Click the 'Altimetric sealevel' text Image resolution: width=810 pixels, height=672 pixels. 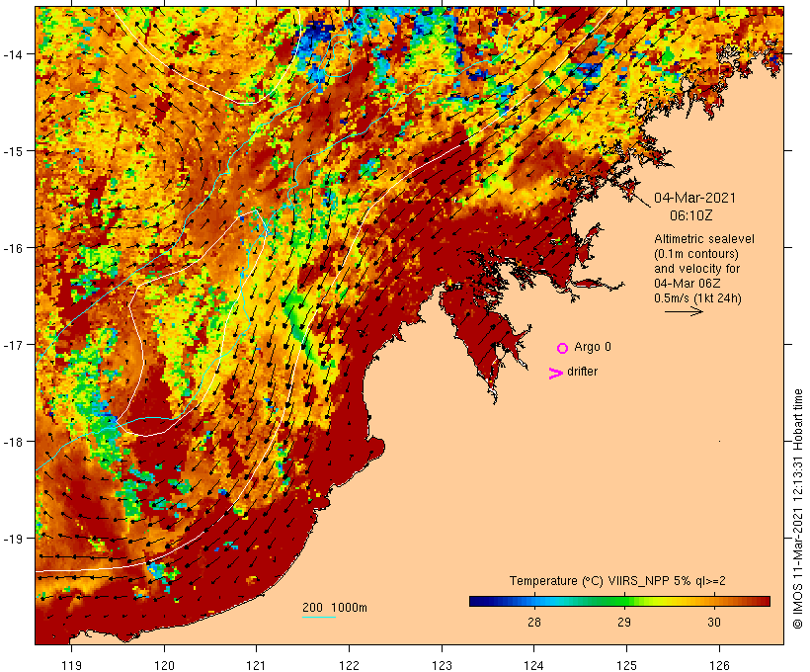coord(704,239)
